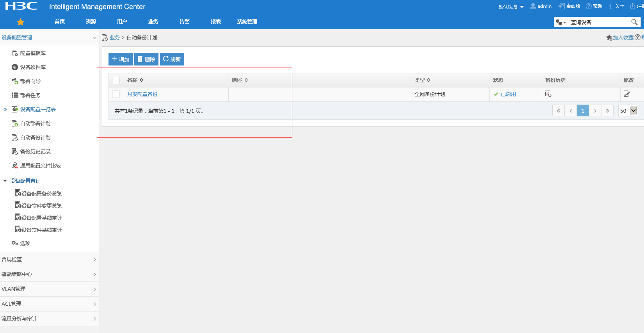Open the device type selector beside search box
This screenshot has width=644, height=333.
click(x=561, y=22)
